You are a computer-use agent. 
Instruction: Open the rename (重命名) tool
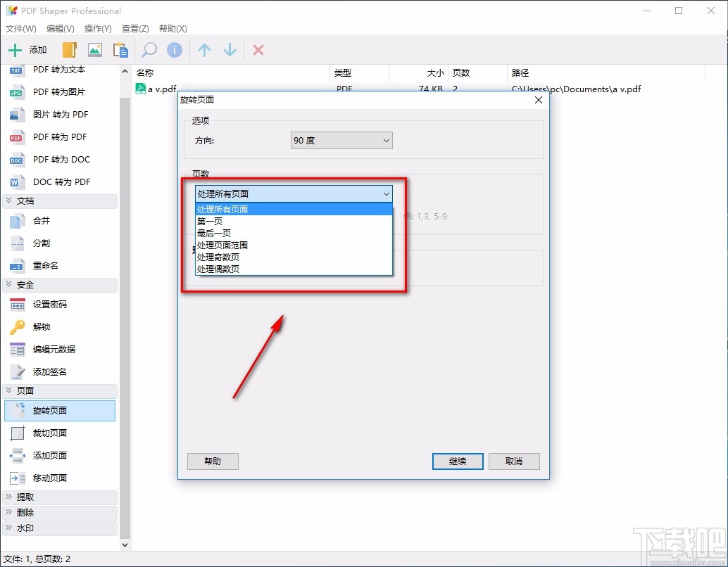(59, 265)
